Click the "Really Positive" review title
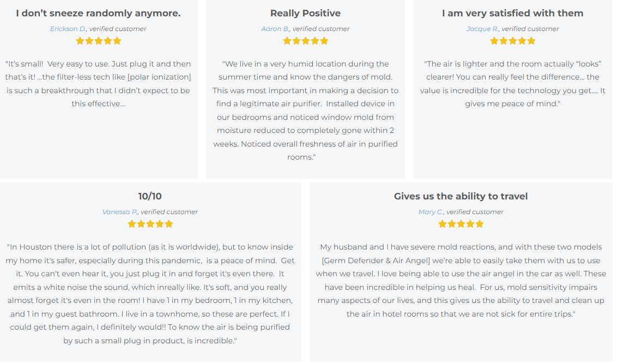617x364 pixels. pyautogui.click(x=305, y=13)
